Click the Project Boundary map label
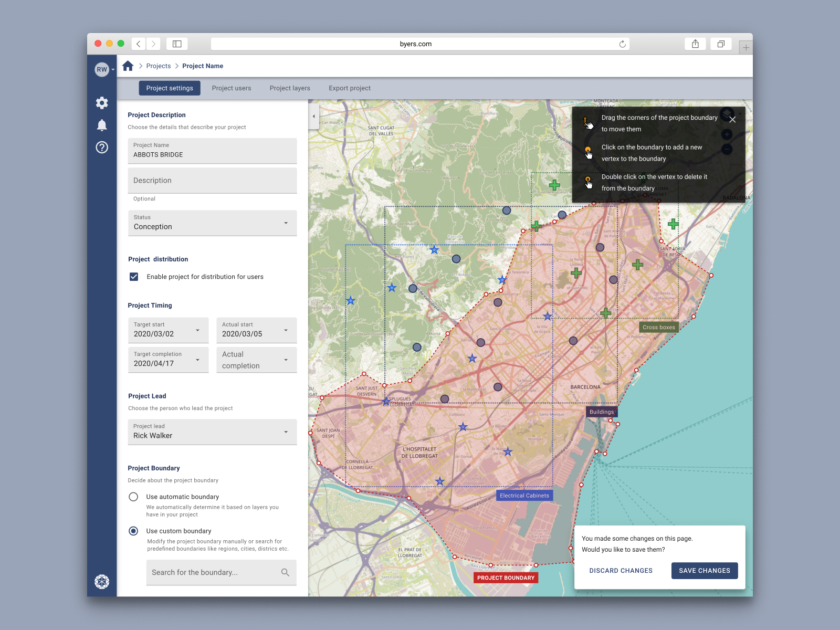Image resolution: width=840 pixels, height=630 pixels. click(506, 578)
